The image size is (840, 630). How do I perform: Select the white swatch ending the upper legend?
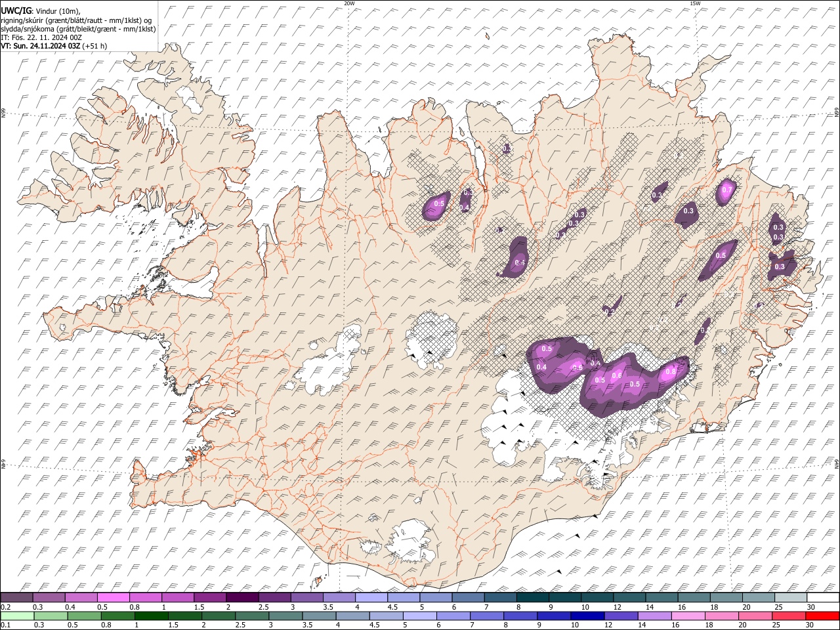pos(822,598)
